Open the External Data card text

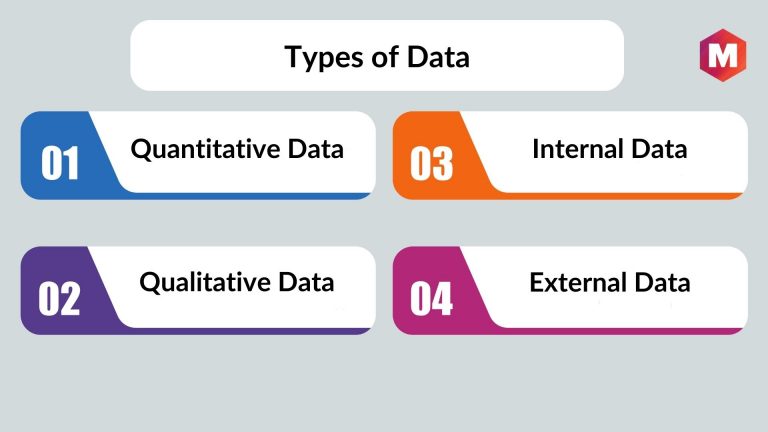[x=610, y=283]
